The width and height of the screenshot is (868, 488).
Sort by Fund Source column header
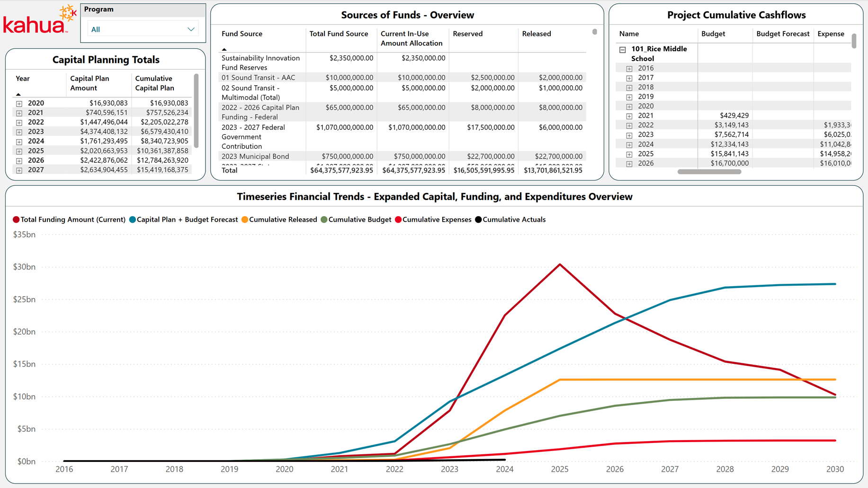(x=242, y=34)
